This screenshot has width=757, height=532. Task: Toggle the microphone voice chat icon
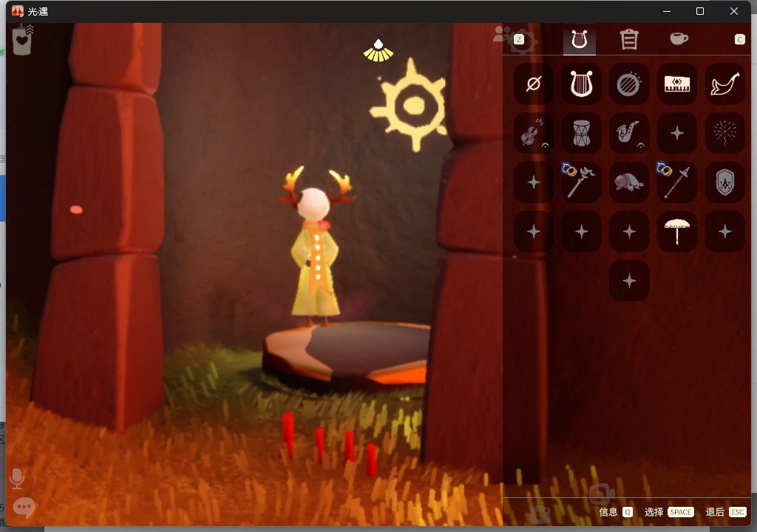[x=17, y=478]
